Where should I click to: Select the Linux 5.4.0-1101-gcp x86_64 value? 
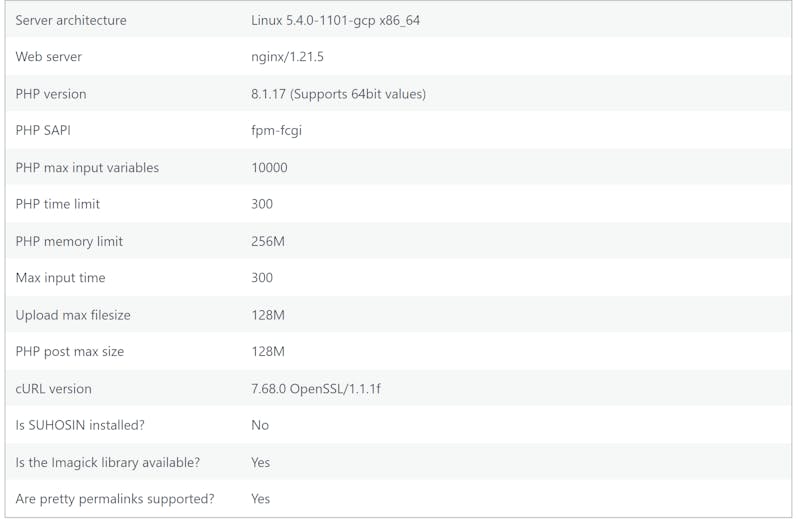[x=335, y=20]
